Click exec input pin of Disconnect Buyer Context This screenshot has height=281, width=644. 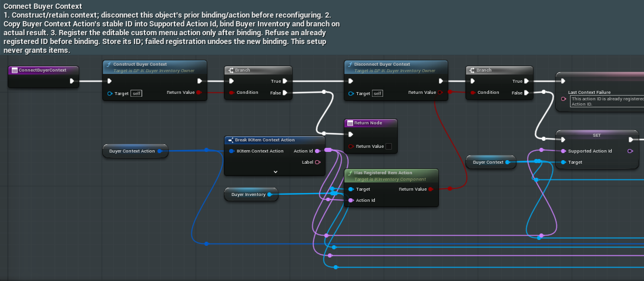[351, 81]
